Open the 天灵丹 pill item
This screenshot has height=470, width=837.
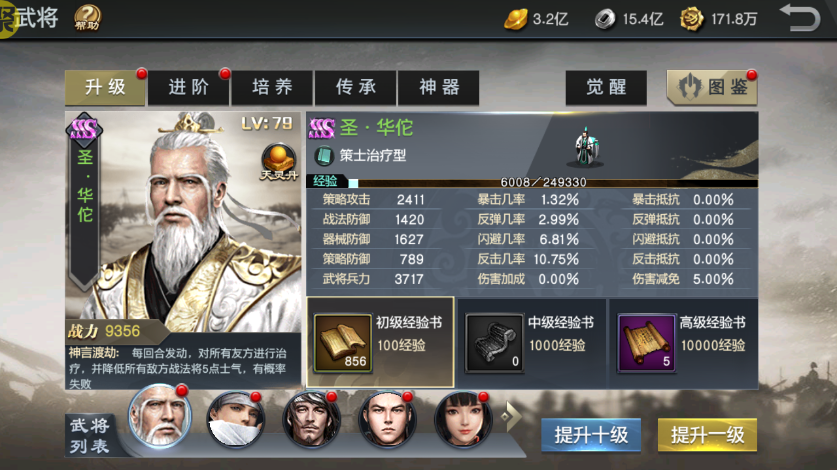(279, 162)
